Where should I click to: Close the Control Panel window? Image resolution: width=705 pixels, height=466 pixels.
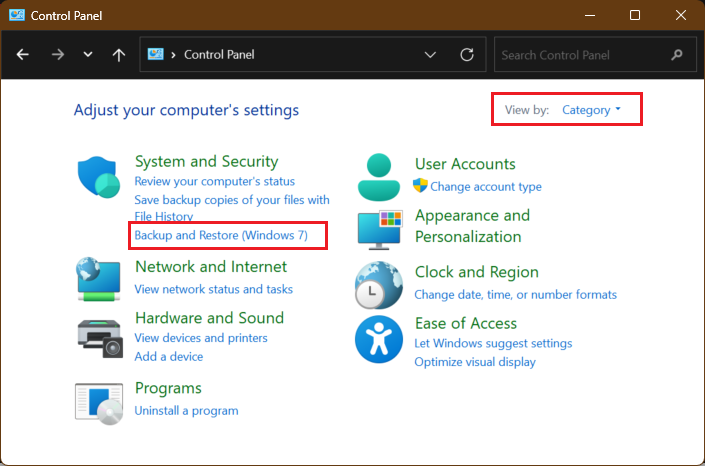click(x=681, y=15)
